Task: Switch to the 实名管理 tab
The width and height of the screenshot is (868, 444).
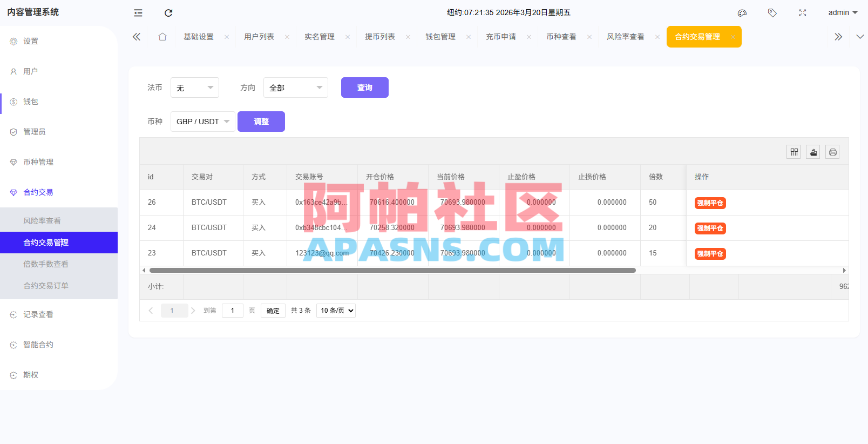Action: pyautogui.click(x=320, y=37)
